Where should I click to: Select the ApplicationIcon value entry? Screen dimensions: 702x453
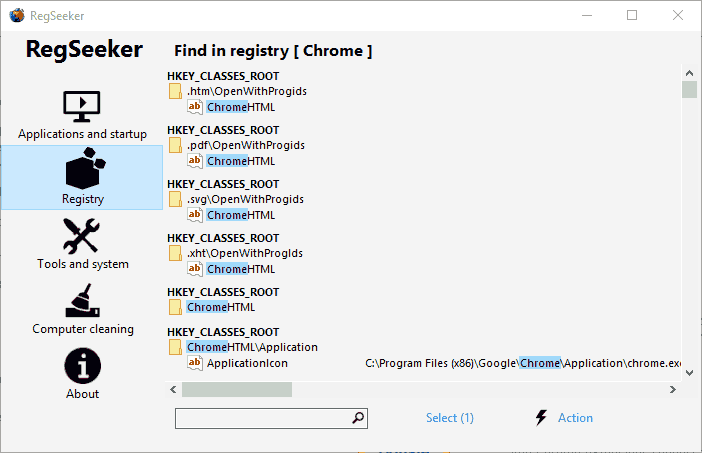(247, 363)
